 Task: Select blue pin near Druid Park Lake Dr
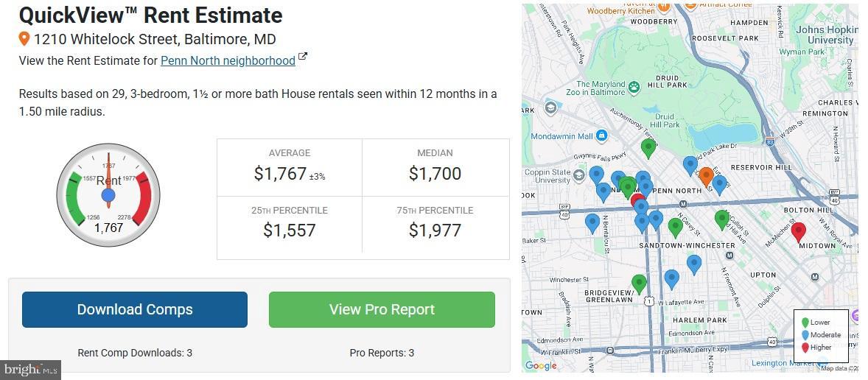tap(690, 165)
